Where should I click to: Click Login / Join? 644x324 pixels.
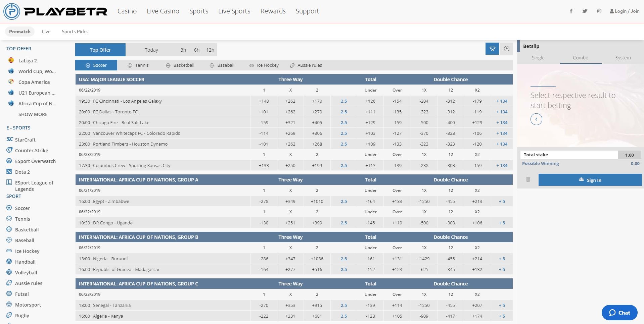point(625,11)
